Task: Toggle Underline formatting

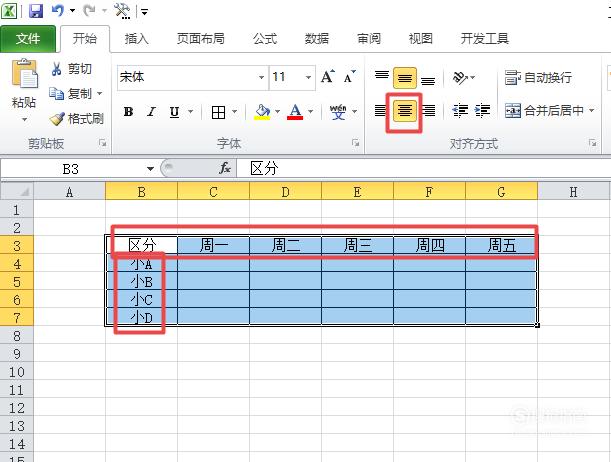Action: pos(174,112)
